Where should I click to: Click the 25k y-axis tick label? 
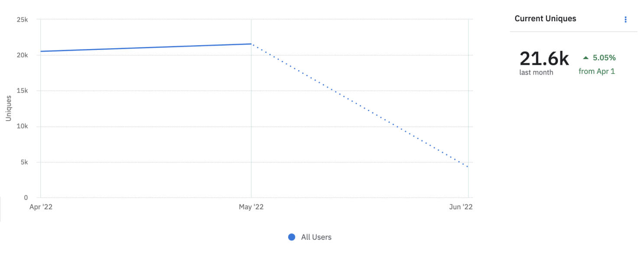point(22,20)
